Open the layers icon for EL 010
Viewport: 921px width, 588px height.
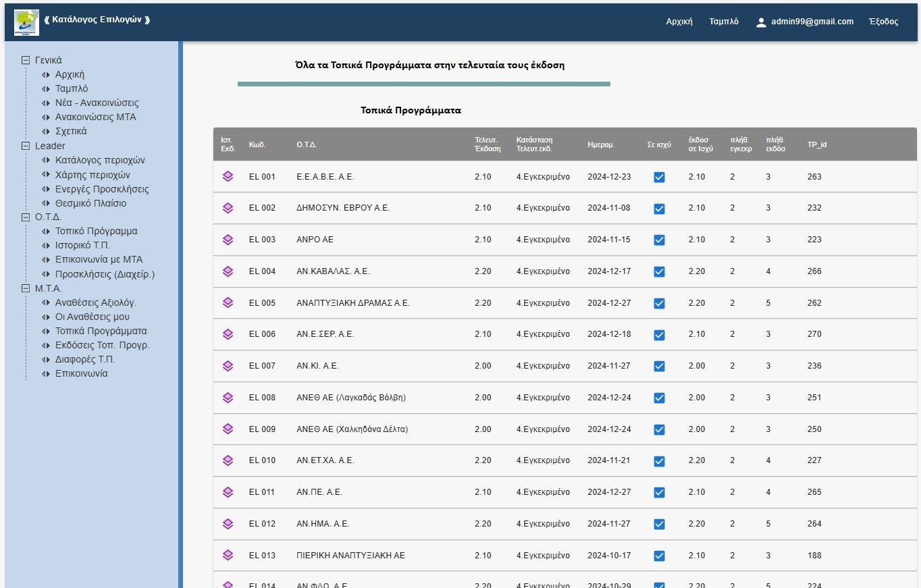point(228,460)
